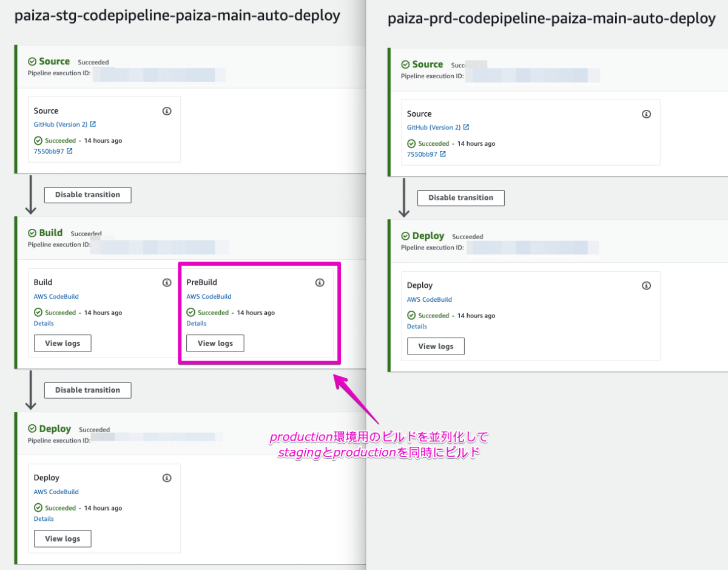728x570 pixels.
Task: Click paiza-prd-codepipeline pipeline title
Action: tap(551, 19)
